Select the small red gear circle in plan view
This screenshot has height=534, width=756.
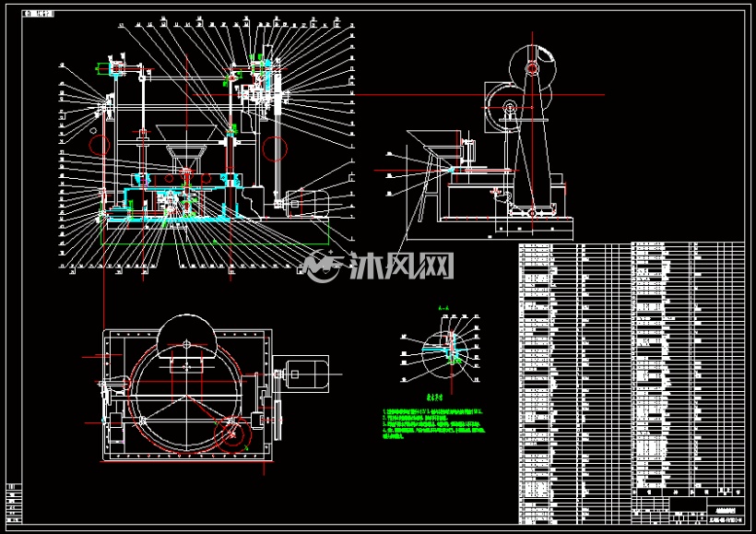click(232, 434)
